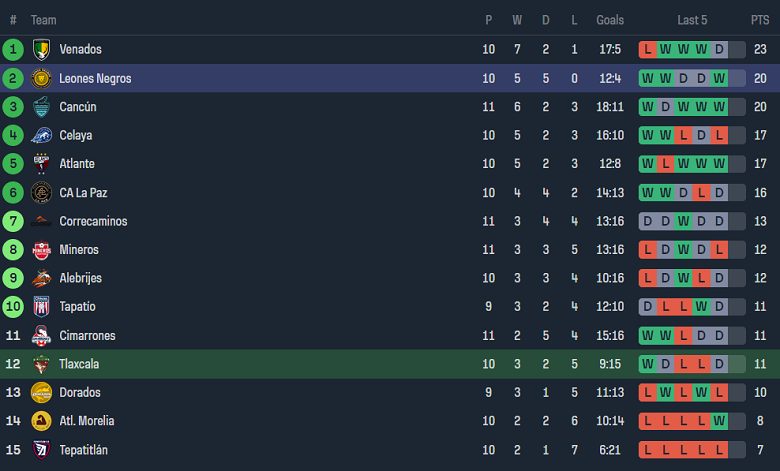This screenshot has height=471, width=780.
Task: Click the Leones Negros team logo
Action: (x=41, y=78)
